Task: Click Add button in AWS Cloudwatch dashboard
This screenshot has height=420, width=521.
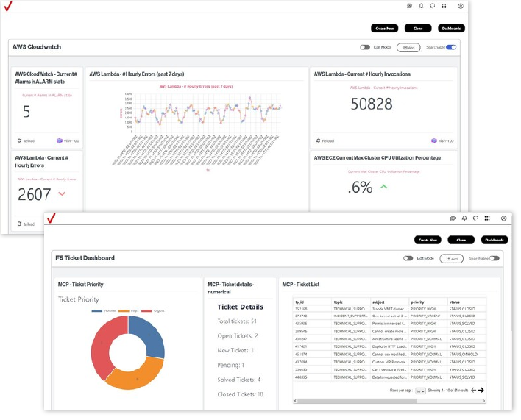Action: tap(408, 48)
